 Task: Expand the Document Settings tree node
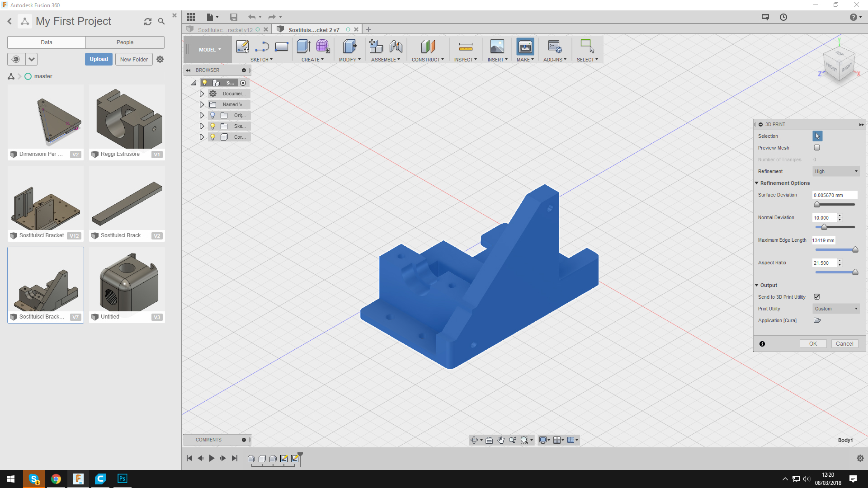[x=202, y=94]
